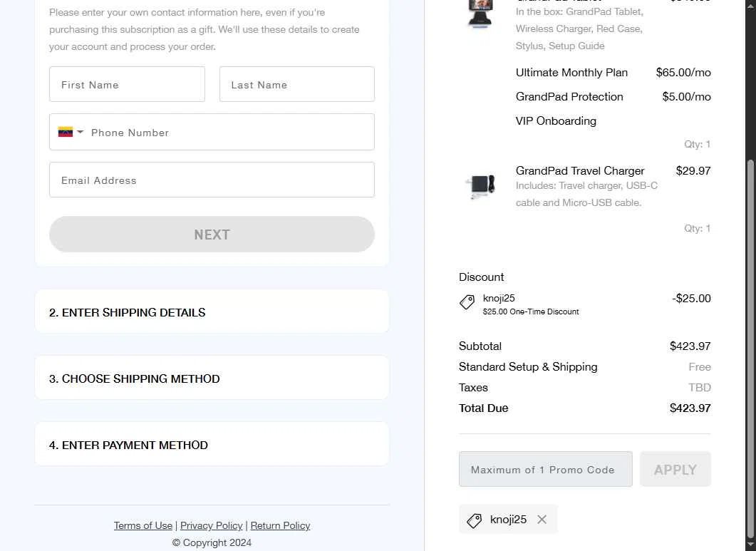The height and width of the screenshot is (551, 756).
Task: Open the country flag dropdown for phone
Action: point(71,132)
